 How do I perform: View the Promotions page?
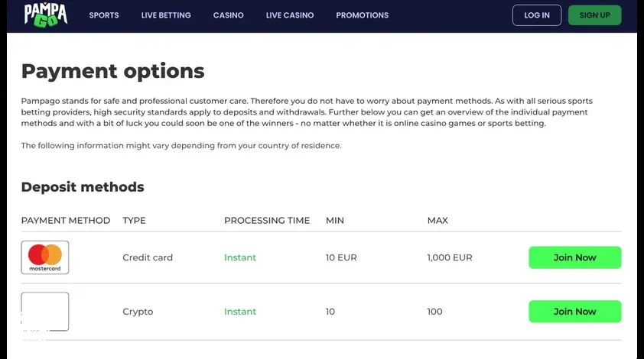[363, 15]
